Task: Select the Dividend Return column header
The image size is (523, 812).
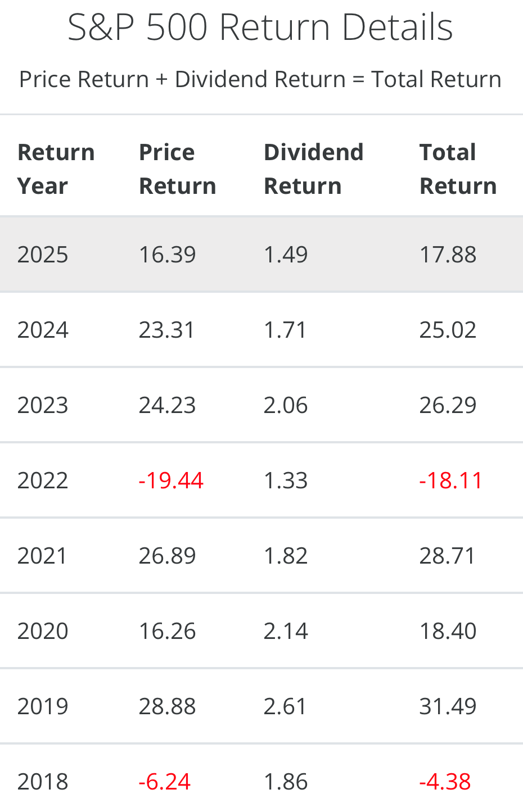Action: [x=313, y=169]
